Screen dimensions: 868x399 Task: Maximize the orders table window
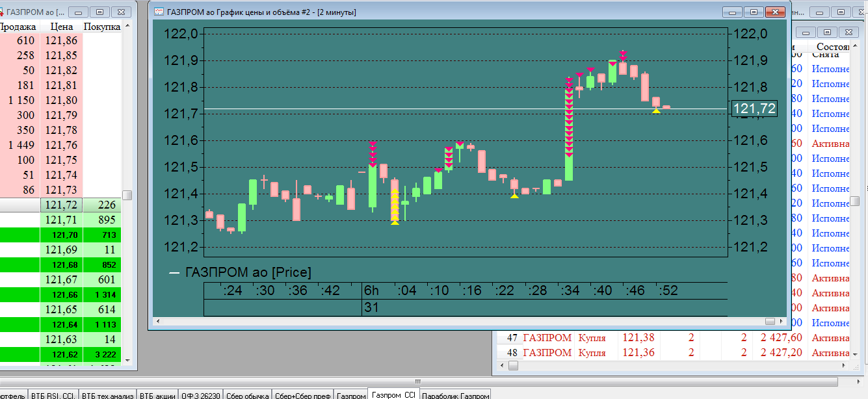pyautogui.click(x=826, y=32)
